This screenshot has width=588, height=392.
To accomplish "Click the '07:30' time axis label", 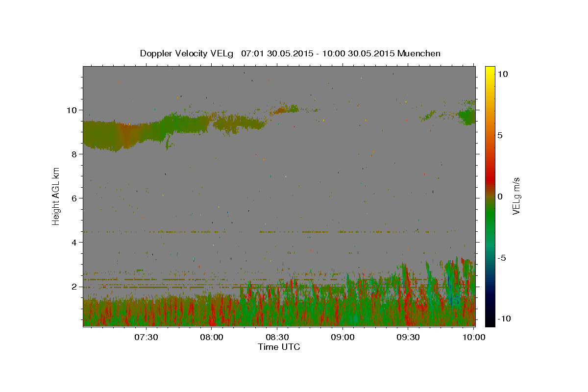I will pos(146,337).
